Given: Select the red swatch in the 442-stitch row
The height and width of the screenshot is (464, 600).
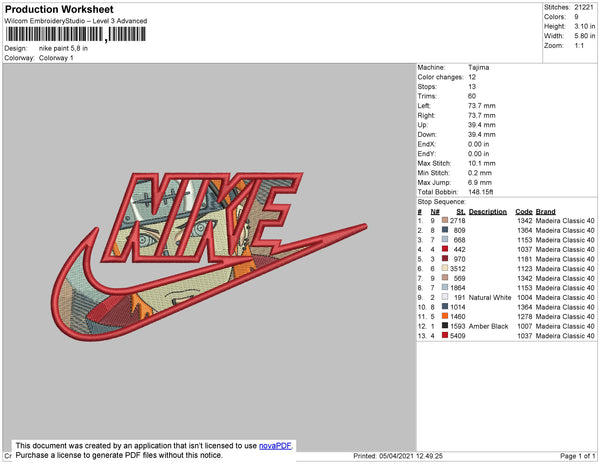Looking at the screenshot, I should point(445,249).
